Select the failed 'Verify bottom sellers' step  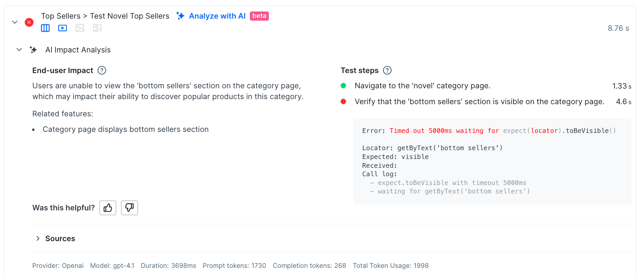(479, 101)
